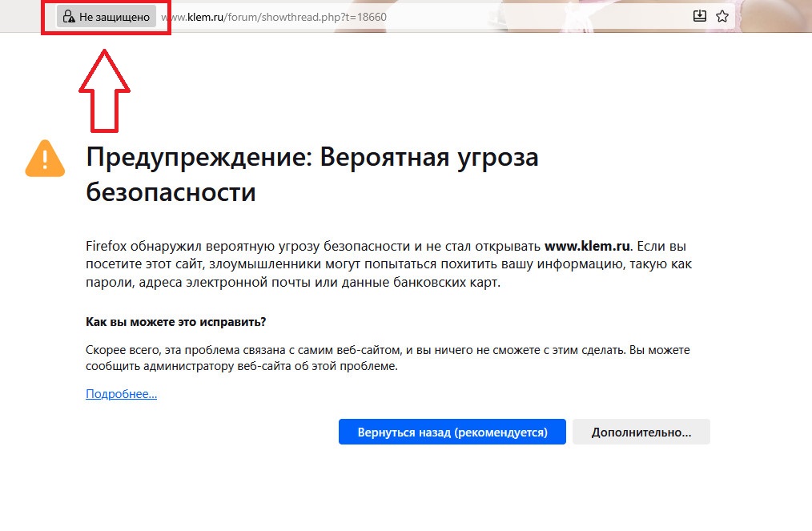The image size is (812, 531).
Task: Expand advanced options with 'Дополнительно...' button
Action: click(641, 432)
